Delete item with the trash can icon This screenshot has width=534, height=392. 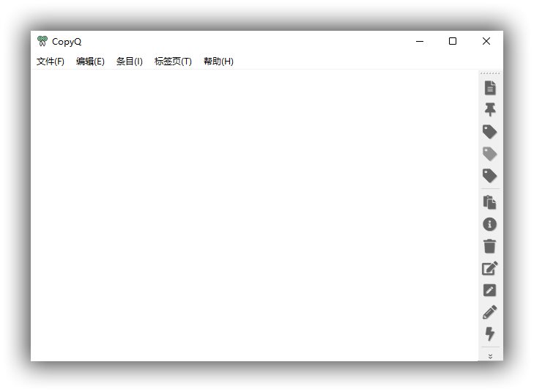click(x=490, y=246)
